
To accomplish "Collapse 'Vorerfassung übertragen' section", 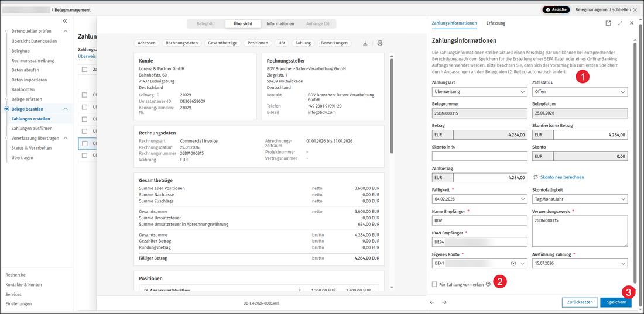I will 66,138.
